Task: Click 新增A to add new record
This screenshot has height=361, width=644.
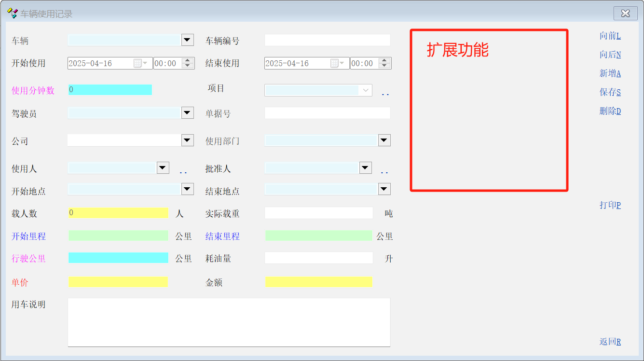Action: click(610, 73)
